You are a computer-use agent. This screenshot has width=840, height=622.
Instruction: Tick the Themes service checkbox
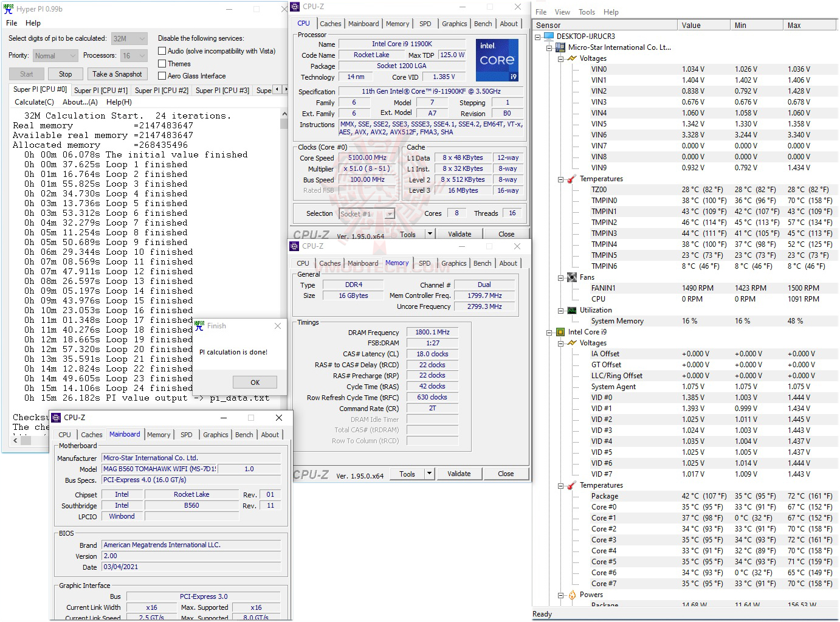[x=162, y=63]
